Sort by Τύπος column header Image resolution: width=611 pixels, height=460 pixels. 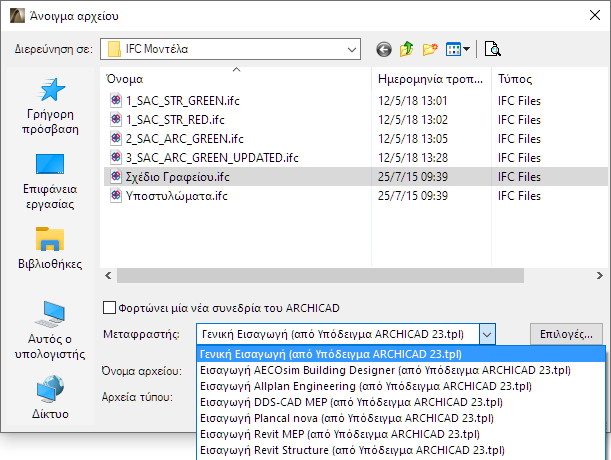550,79
